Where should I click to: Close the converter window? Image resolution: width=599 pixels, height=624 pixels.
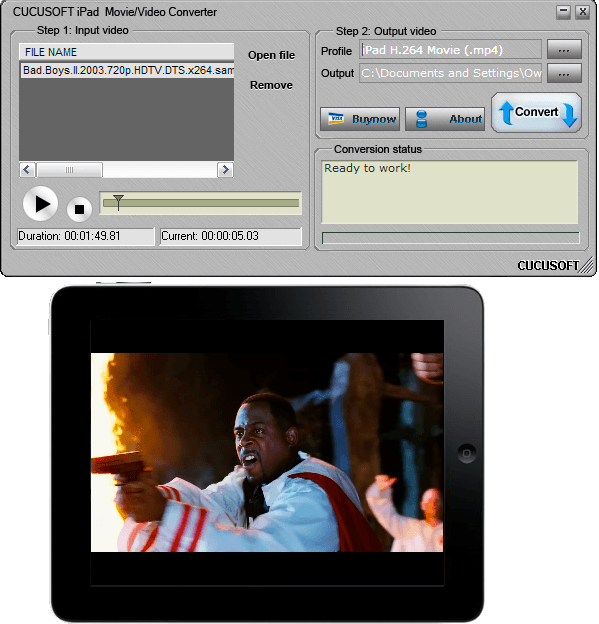click(583, 12)
